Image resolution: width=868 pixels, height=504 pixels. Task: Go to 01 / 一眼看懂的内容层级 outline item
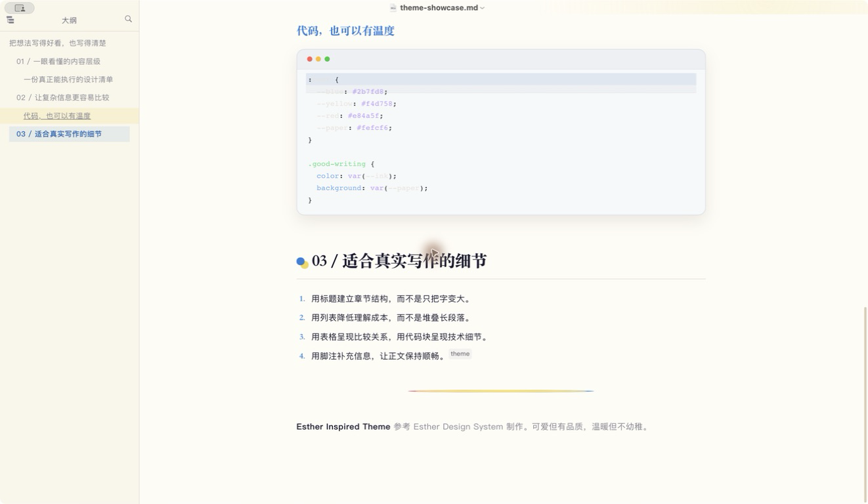[x=58, y=61]
